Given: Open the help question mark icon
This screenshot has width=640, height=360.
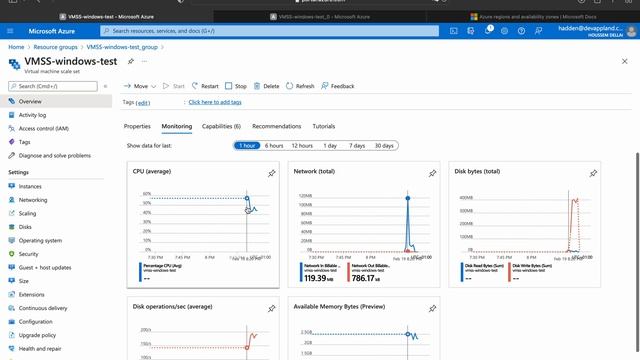Looking at the screenshot, I should point(521,31).
